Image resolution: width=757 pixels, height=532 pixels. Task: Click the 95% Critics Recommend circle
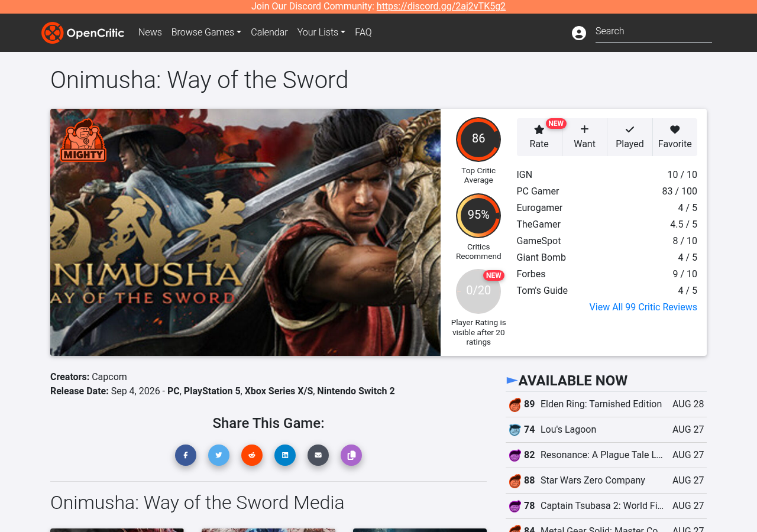pyautogui.click(x=478, y=216)
